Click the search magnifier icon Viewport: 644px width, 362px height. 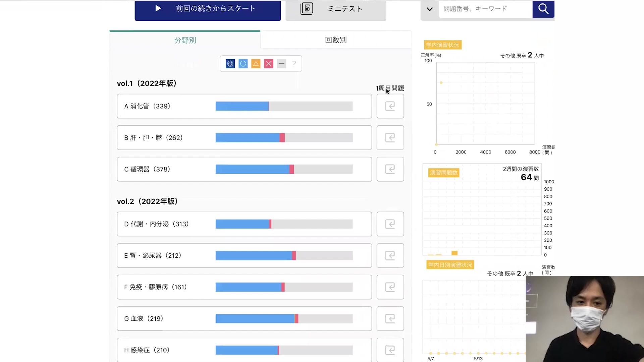pyautogui.click(x=543, y=9)
